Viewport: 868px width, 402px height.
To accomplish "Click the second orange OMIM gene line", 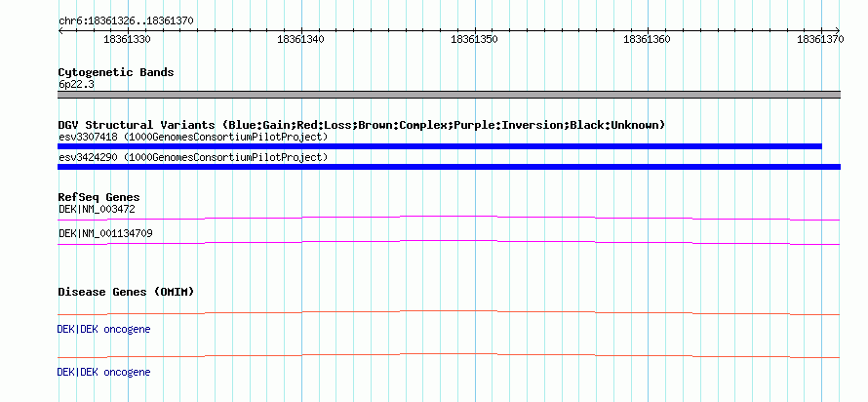I will click(449, 355).
